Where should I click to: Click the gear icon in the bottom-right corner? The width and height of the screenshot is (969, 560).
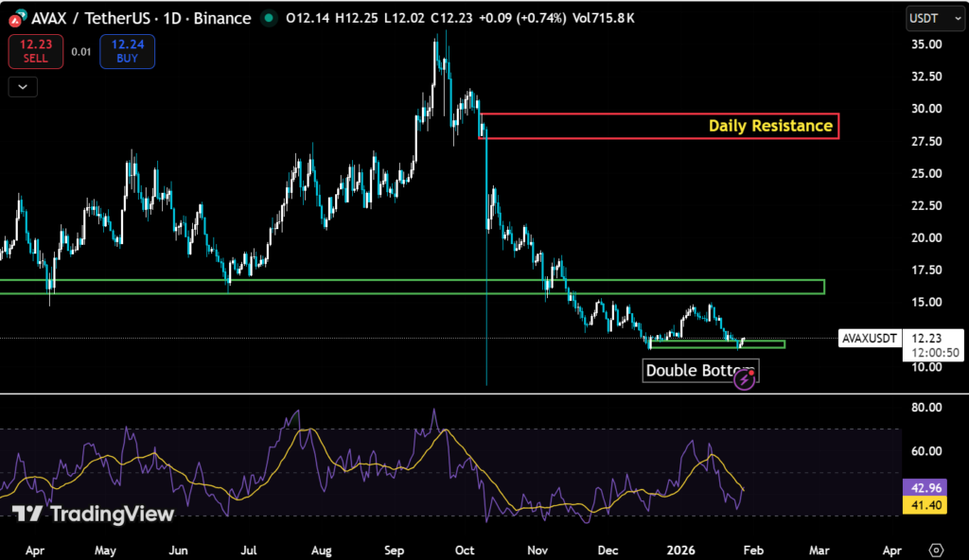pos(936,550)
